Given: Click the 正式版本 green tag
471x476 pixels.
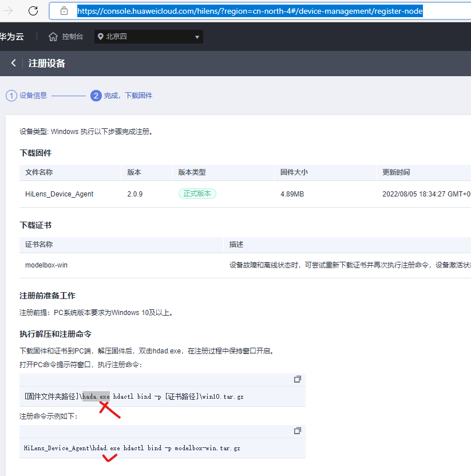Looking at the screenshot, I should [197, 194].
